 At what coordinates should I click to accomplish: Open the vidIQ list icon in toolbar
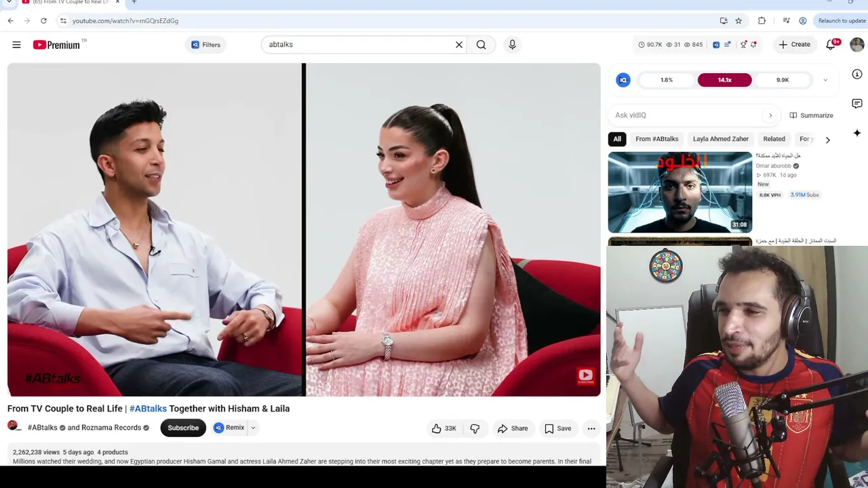click(728, 45)
